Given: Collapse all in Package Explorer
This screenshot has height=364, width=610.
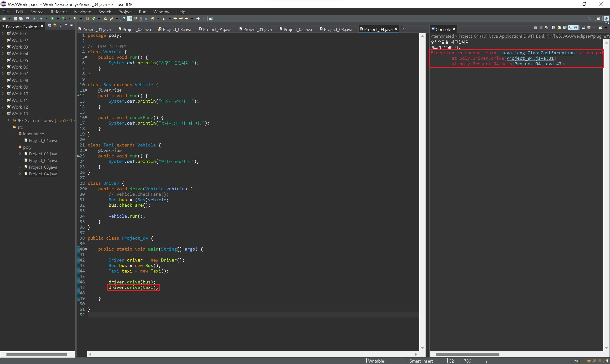Looking at the screenshot, I should pyautogui.click(x=50, y=25).
